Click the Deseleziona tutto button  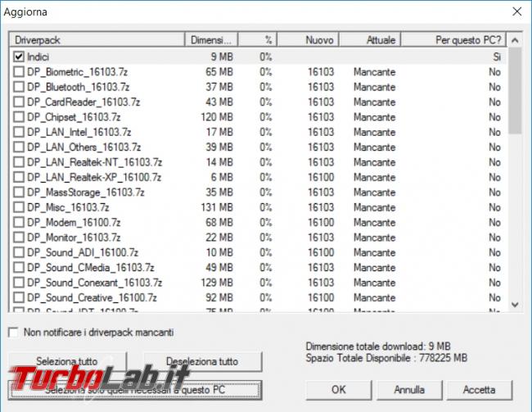point(202,361)
